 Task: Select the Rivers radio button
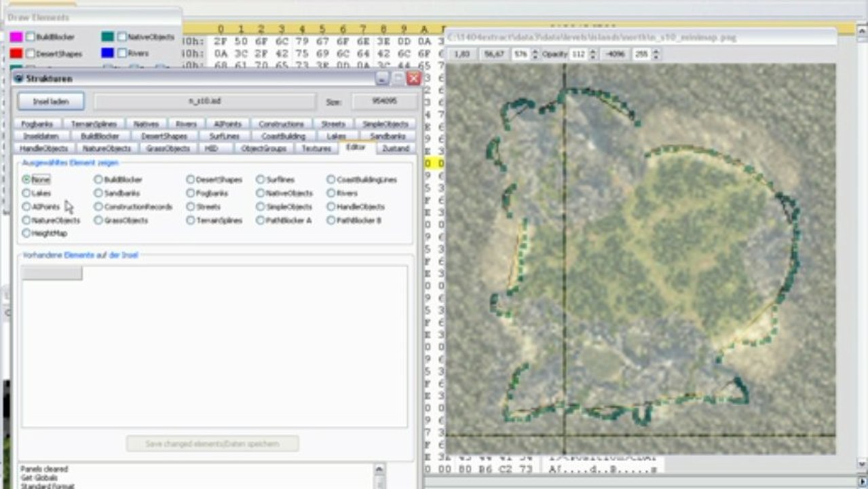click(x=331, y=193)
